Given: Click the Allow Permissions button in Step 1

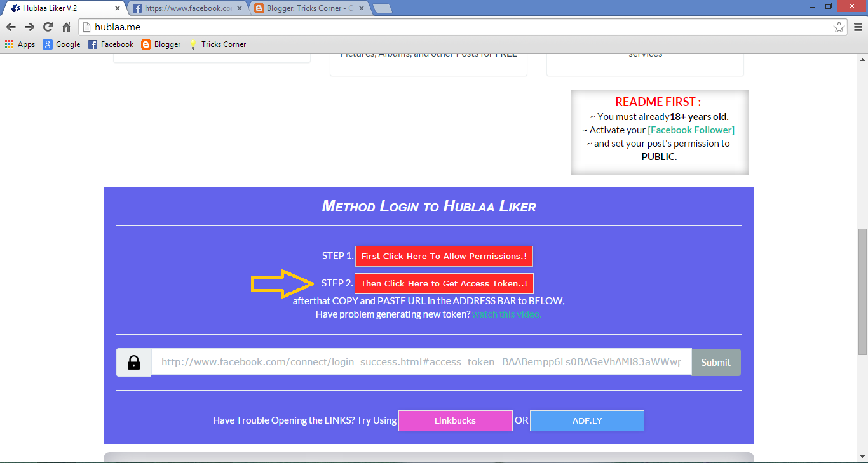Looking at the screenshot, I should pyautogui.click(x=444, y=256).
